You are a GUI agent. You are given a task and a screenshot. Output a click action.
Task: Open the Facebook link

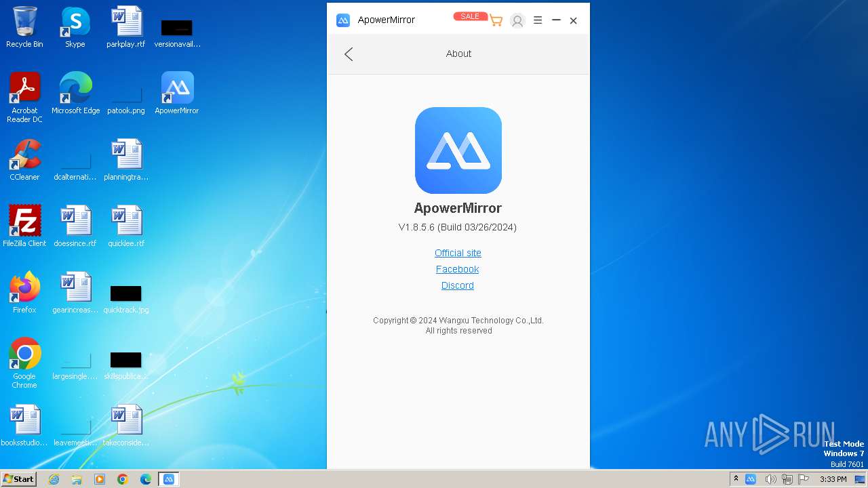click(x=458, y=269)
